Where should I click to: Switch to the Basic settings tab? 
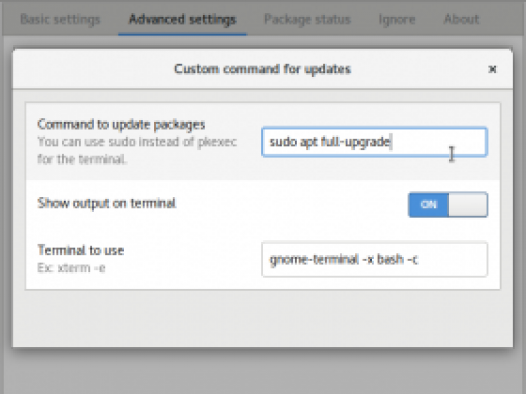tap(60, 19)
